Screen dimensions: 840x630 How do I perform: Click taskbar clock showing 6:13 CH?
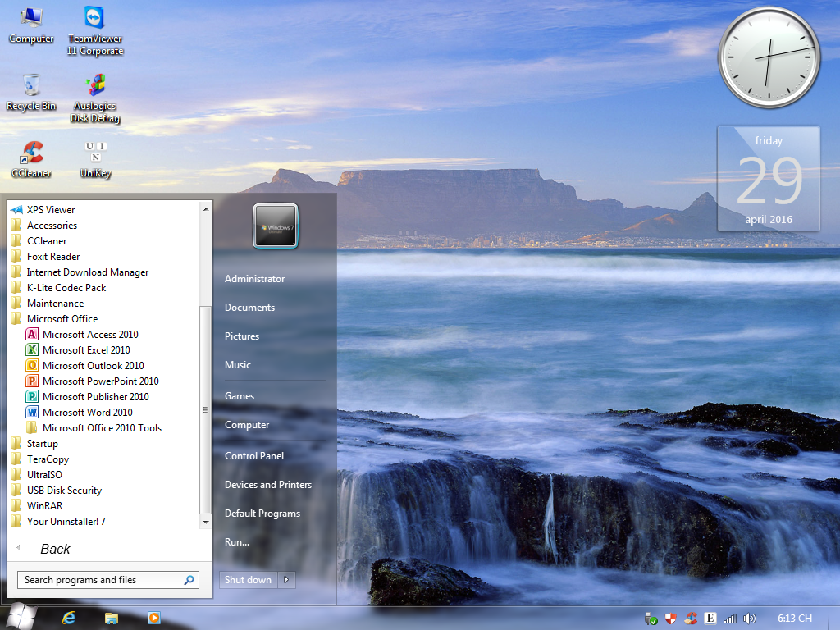795,619
